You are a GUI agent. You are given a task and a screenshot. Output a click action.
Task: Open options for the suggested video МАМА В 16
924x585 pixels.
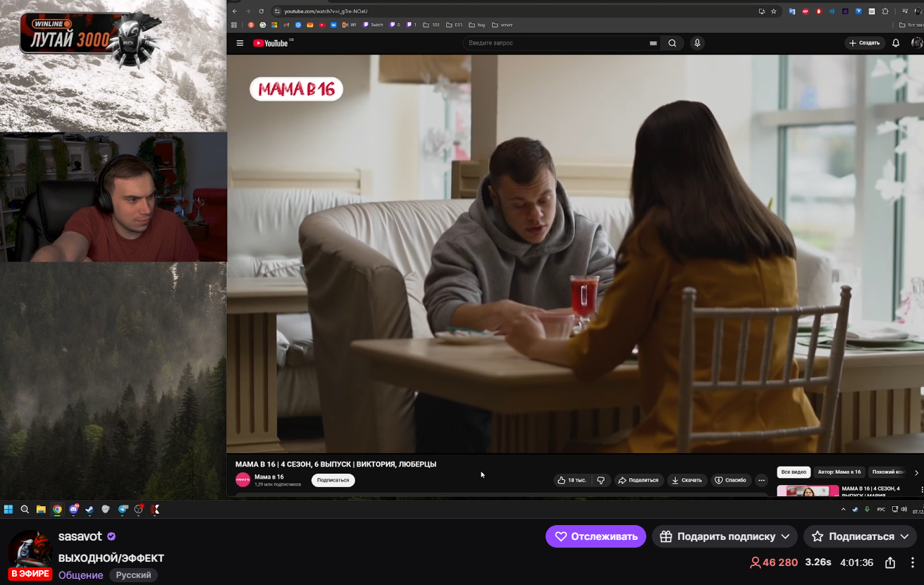coord(922,489)
